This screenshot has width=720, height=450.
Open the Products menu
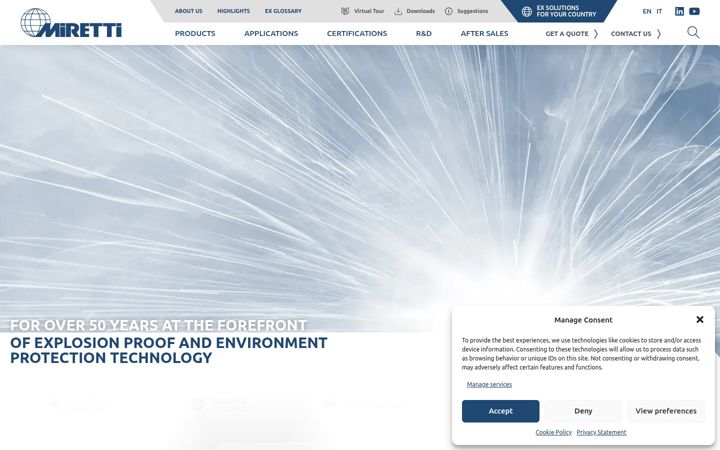coord(195,34)
